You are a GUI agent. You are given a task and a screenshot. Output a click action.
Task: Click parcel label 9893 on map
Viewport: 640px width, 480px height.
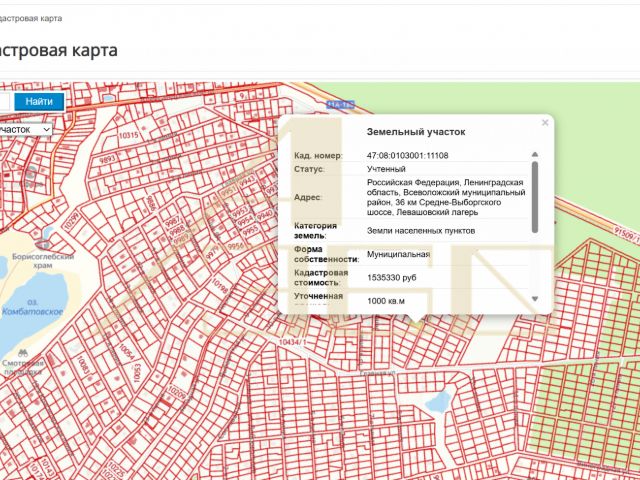pyautogui.click(x=108, y=159)
